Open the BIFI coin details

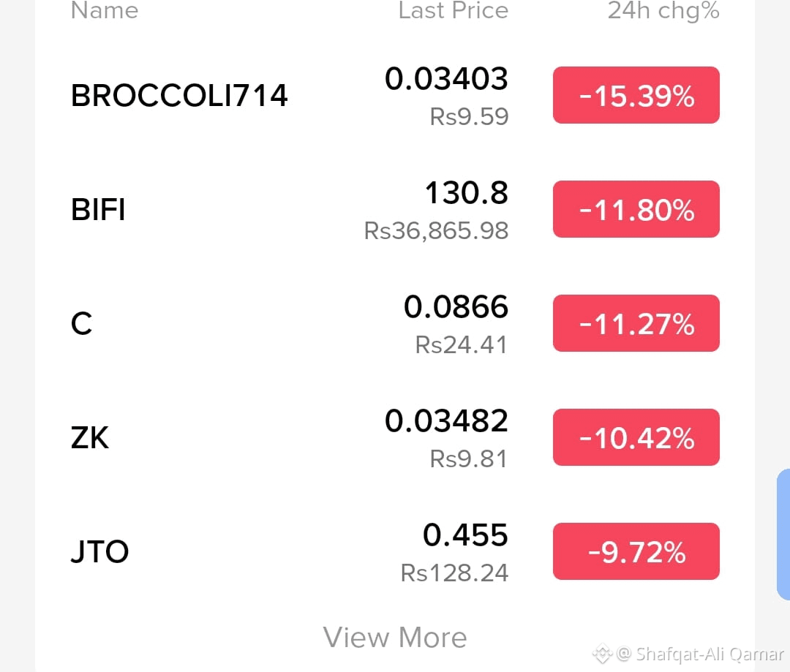coord(98,210)
